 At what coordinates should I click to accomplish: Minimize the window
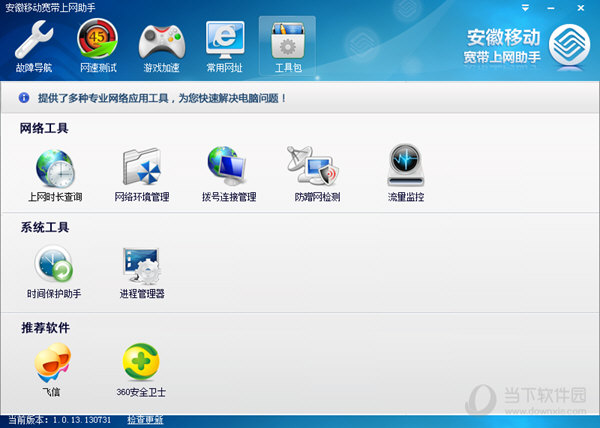[x=551, y=8]
